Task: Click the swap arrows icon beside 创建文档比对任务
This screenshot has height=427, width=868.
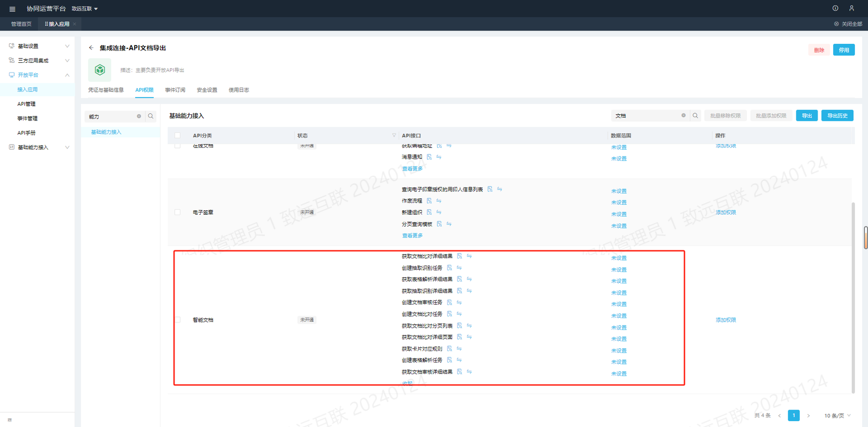Action: [459, 314]
